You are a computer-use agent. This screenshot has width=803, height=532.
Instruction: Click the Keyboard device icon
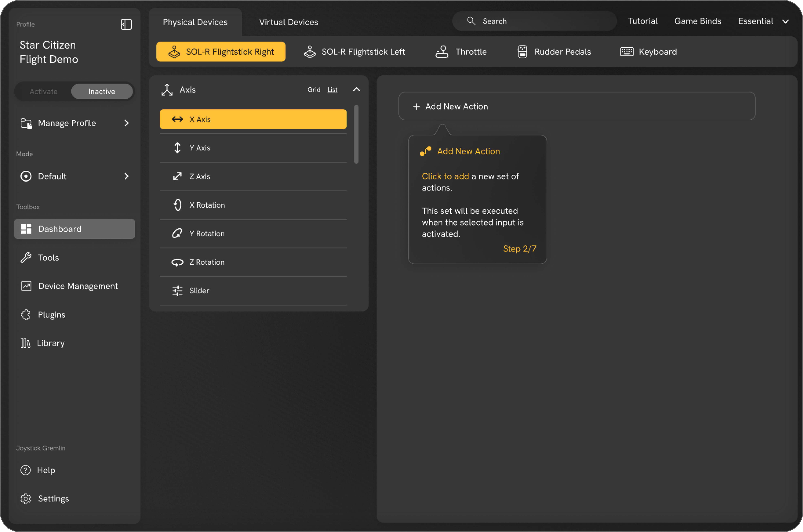(626, 52)
